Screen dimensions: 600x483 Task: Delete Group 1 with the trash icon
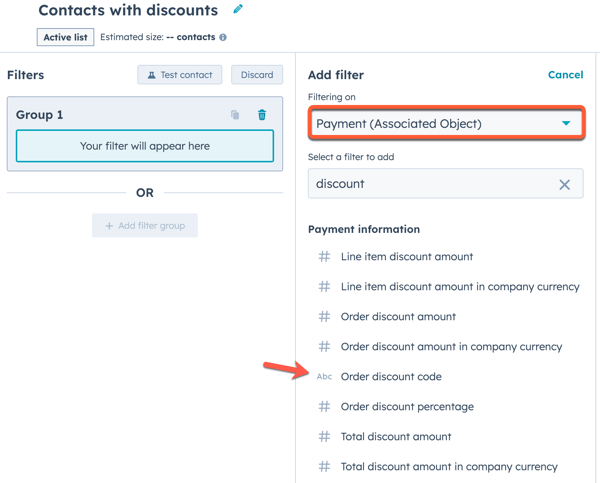click(262, 115)
